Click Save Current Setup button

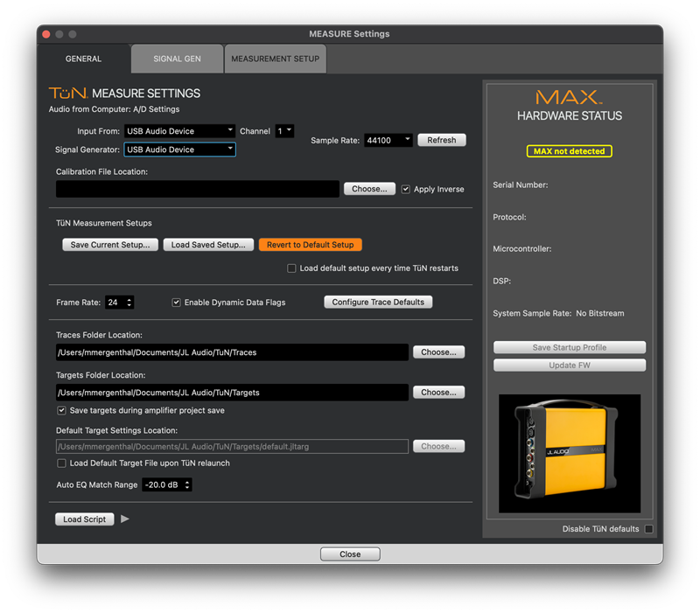110,245
